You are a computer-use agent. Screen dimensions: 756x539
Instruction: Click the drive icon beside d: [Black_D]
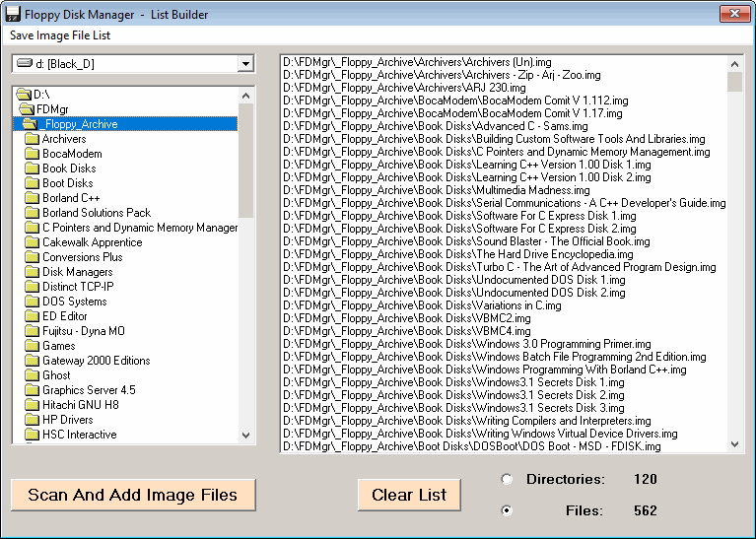pyautogui.click(x=24, y=63)
